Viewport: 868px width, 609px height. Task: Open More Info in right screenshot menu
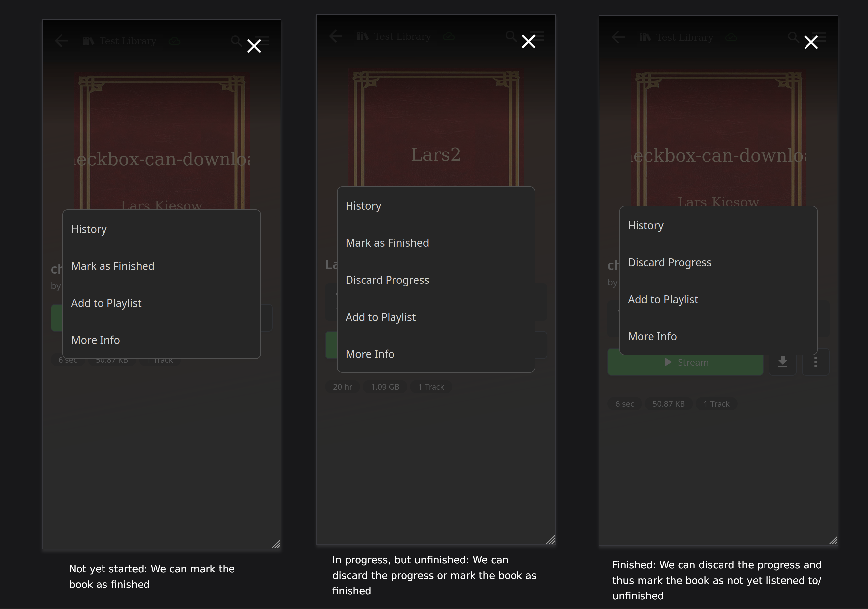pos(718,337)
